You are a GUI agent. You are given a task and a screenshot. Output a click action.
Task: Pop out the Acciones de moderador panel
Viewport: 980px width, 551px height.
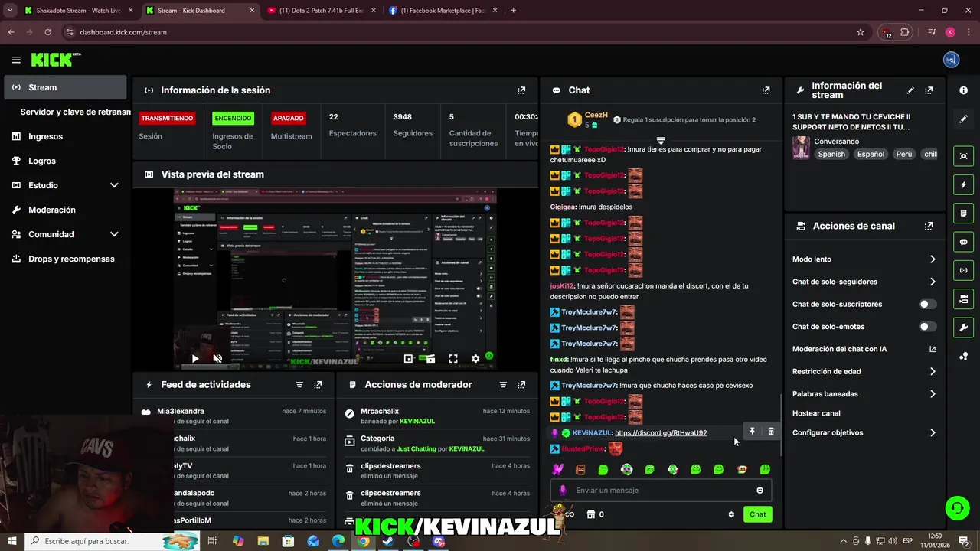(x=521, y=385)
